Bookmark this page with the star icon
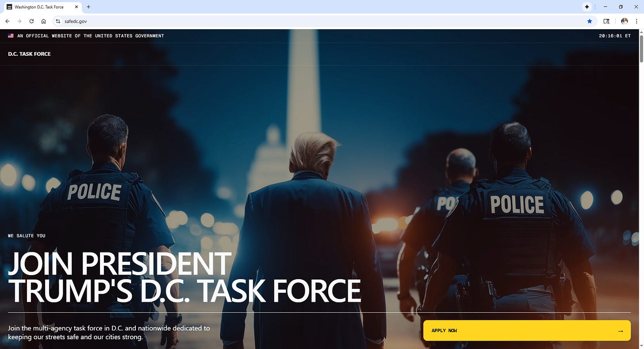The image size is (644, 349). point(590,21)
